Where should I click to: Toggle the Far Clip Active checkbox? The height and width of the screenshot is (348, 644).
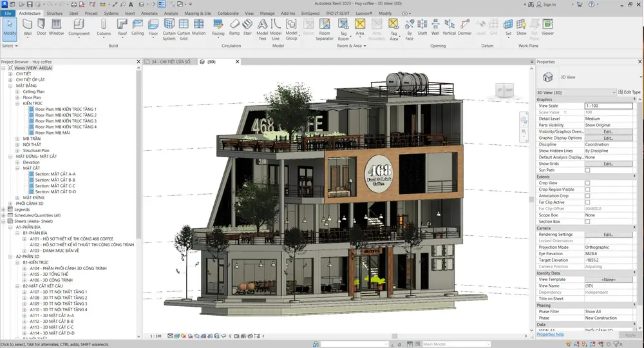(x=588, y=202)
